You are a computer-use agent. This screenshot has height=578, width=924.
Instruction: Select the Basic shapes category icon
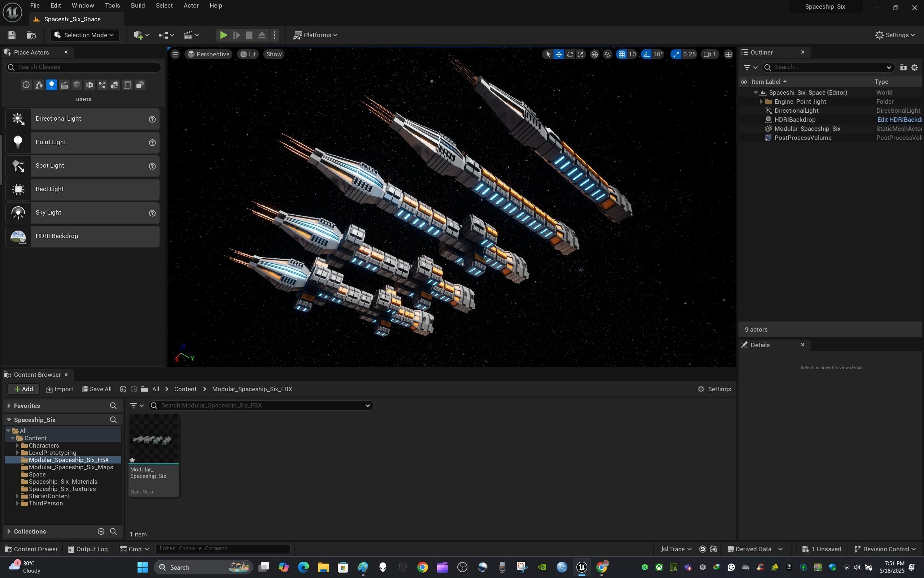(x=39, y=85)
